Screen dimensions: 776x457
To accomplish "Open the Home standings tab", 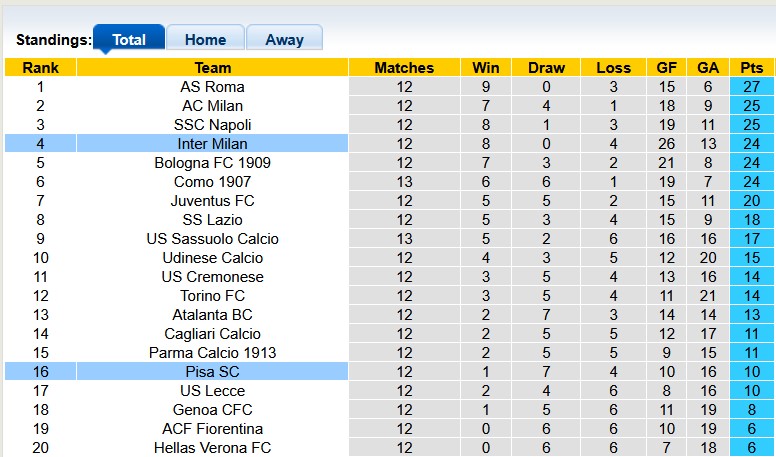I will click(x=205, y=40).
